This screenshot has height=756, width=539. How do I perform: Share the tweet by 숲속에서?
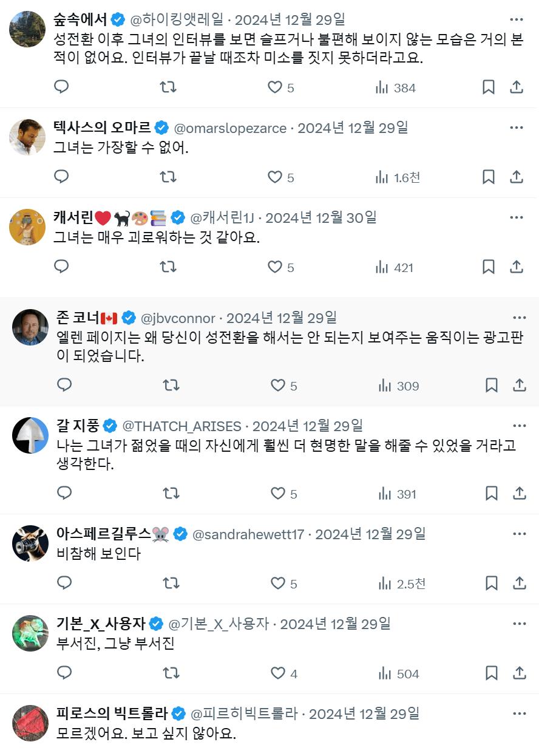(x=517, y=87)
